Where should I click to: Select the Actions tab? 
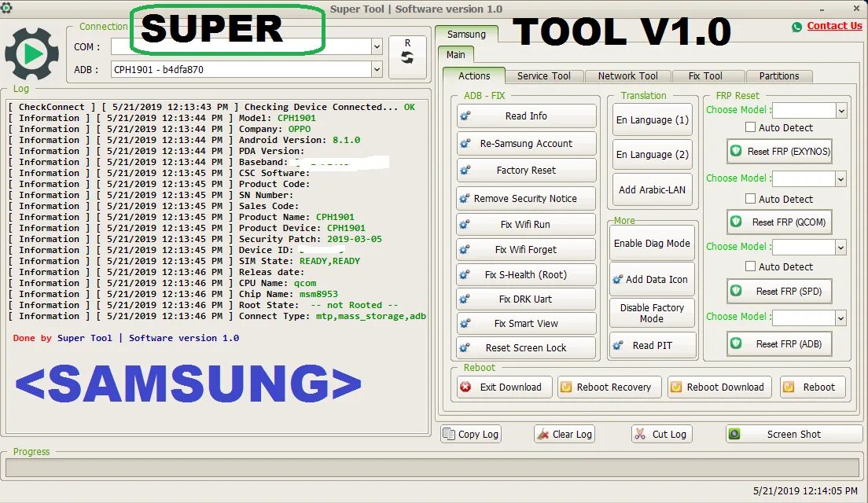click(x=474, y=75)
